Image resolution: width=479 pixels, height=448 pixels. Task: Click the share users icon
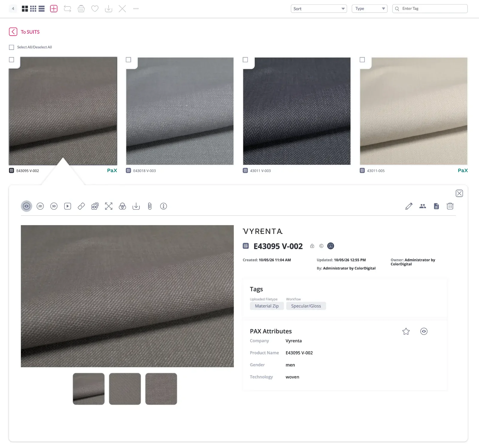point(423,206)
